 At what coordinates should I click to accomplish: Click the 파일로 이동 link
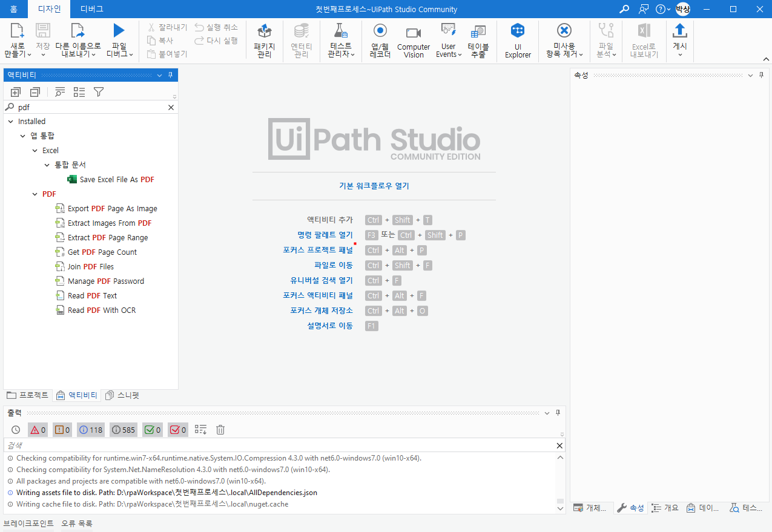tap(334, 265)
